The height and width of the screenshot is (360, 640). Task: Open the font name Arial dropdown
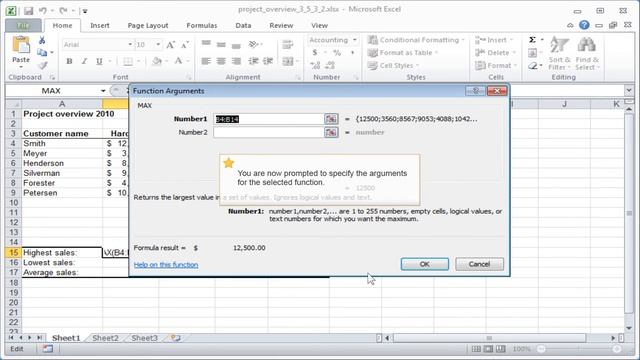tap(130, 44)
